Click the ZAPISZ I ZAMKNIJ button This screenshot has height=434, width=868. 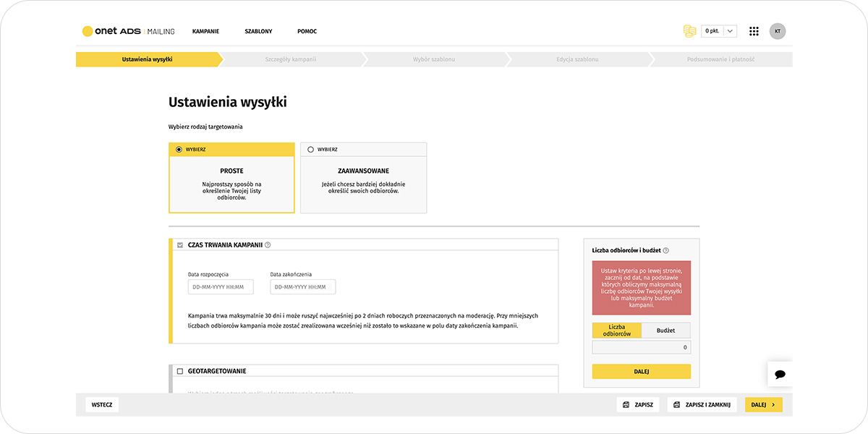tap(702, 405)
